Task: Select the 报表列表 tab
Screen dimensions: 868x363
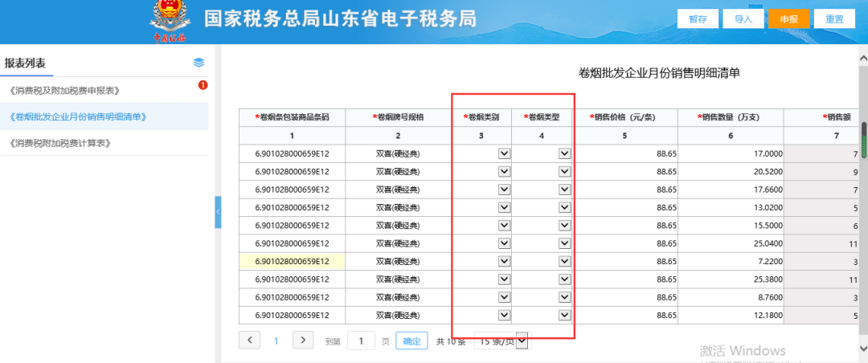Action: click(25, 63)
